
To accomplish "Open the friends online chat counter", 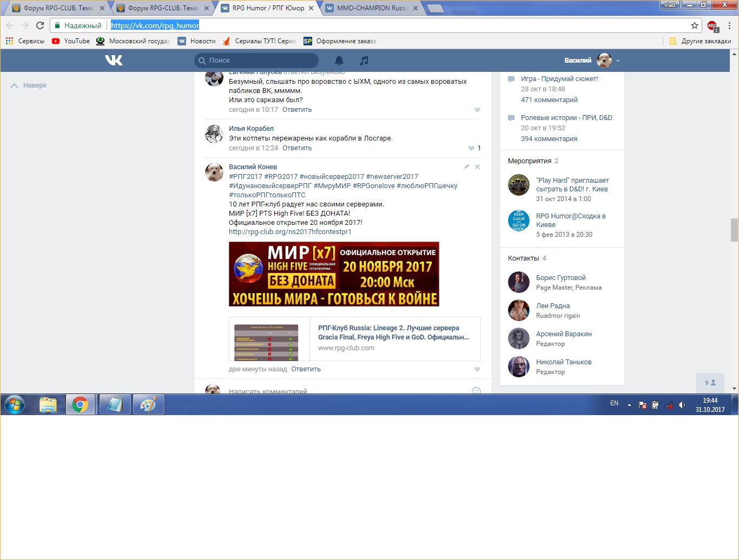I will [710, 383].
